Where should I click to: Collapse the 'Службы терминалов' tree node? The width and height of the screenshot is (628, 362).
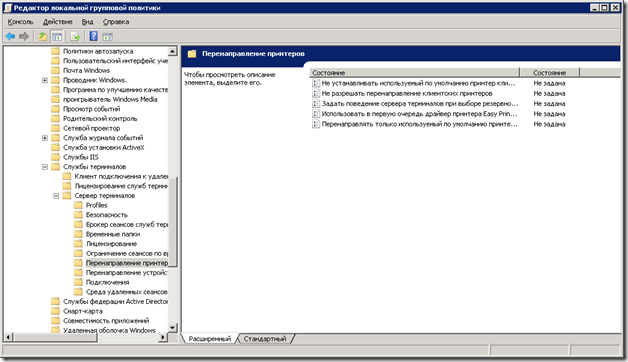click(x=45, y=167)
